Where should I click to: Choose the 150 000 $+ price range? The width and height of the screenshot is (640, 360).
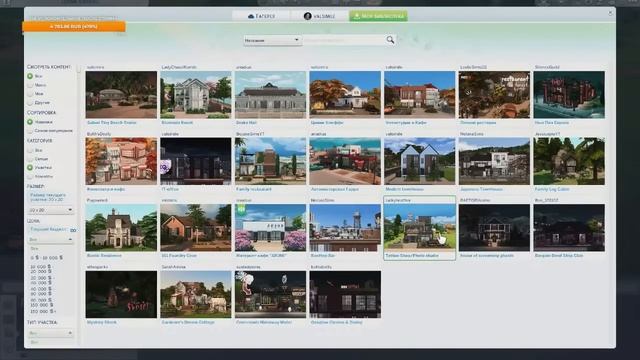click(x=43, y=311)
